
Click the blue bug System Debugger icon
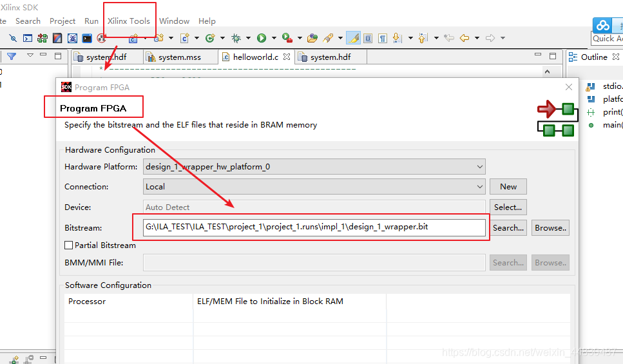tap(72, 38)
